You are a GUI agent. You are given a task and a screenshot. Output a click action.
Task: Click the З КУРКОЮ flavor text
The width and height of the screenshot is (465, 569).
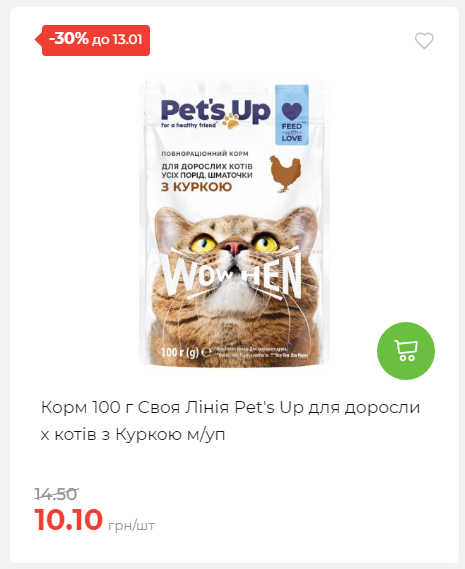pos(196,187)
